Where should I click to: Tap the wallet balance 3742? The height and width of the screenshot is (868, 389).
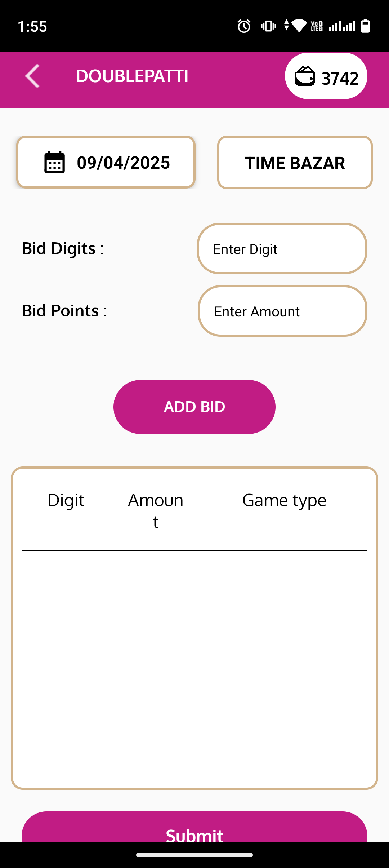[x=340, y=78]
